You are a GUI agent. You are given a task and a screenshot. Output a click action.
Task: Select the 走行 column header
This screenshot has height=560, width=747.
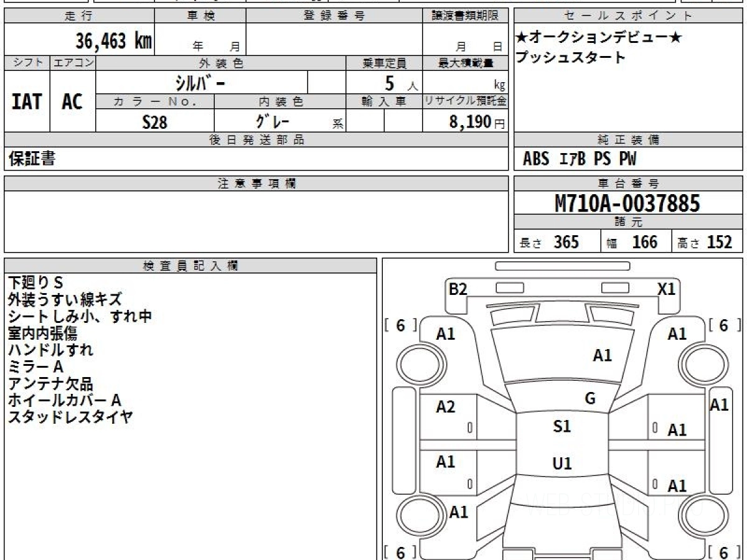[x=79, y=16]
